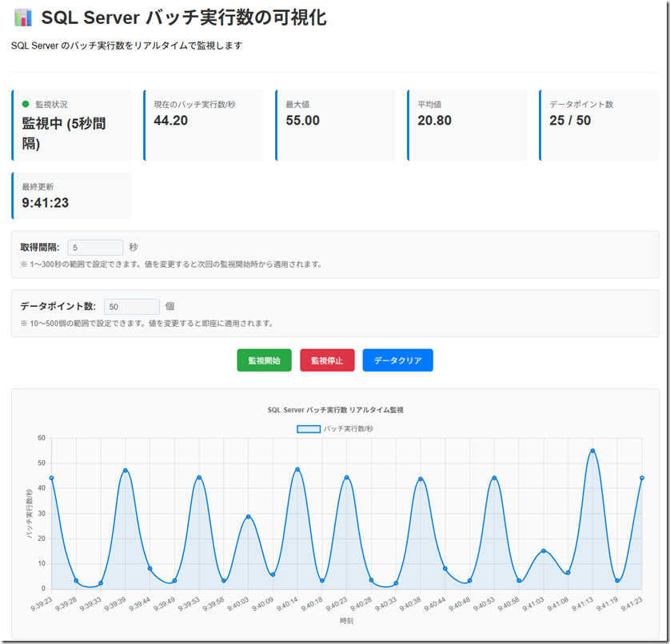Click the chart title SQL Server バッチ実行数 リアルタイム監視
The height and width of the screenshot is (644, 670).
pyautogui.click(x=336, y=410)
